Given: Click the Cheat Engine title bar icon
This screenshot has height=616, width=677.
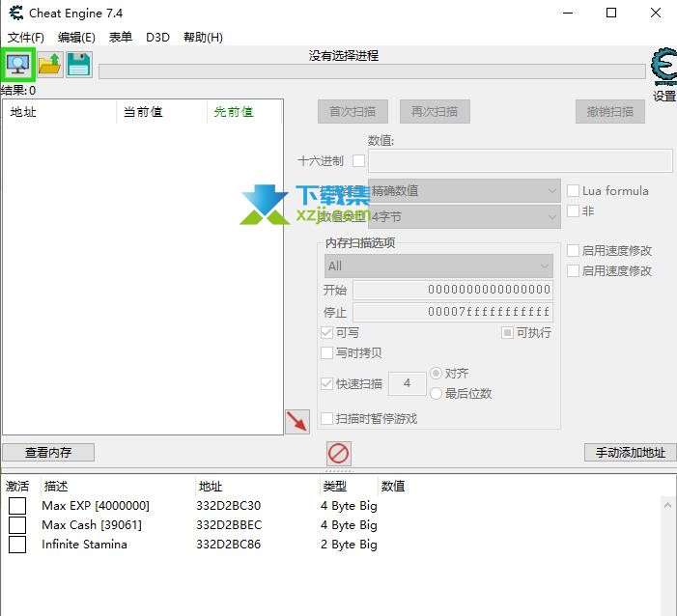Looking at the screenshot, I should pos(16,13).
